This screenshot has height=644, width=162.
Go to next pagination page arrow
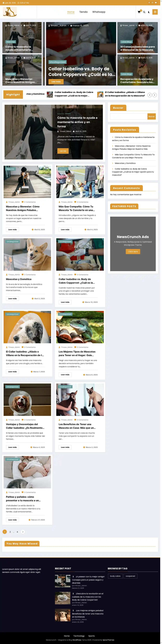coord(23,532)
